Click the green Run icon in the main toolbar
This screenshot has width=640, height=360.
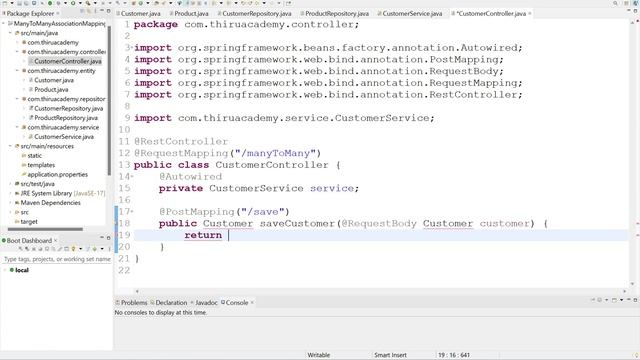tap(73, 3)
